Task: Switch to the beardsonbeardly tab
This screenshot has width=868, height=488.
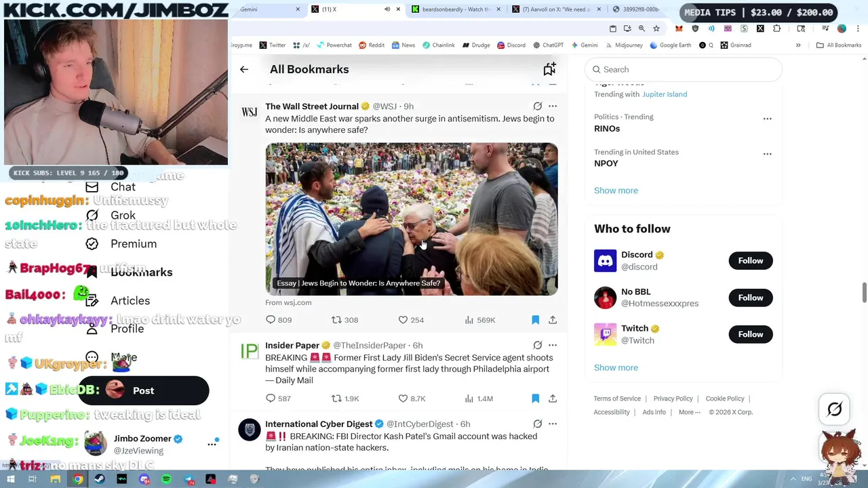Action: tap(456, 9)
